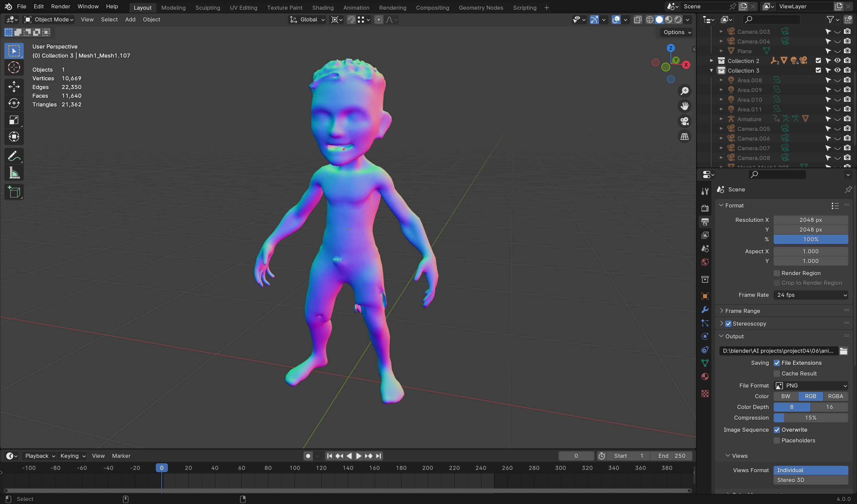Browse output folder icon
Image resolution: width=857 pixels, height=504 pixels.
tap(843, 351)
